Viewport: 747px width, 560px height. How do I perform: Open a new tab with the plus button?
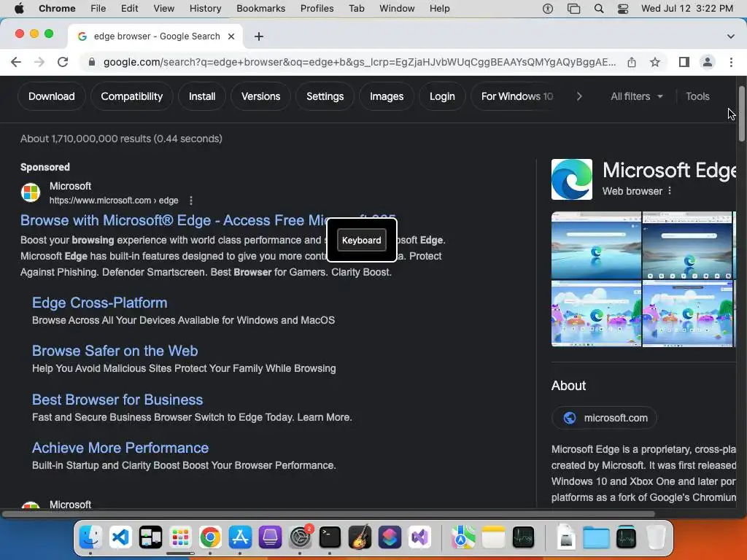(259, 36)
